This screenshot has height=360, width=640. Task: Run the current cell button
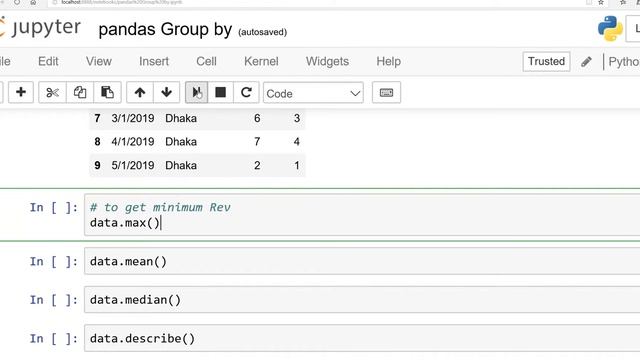click(x=196, y=92)
